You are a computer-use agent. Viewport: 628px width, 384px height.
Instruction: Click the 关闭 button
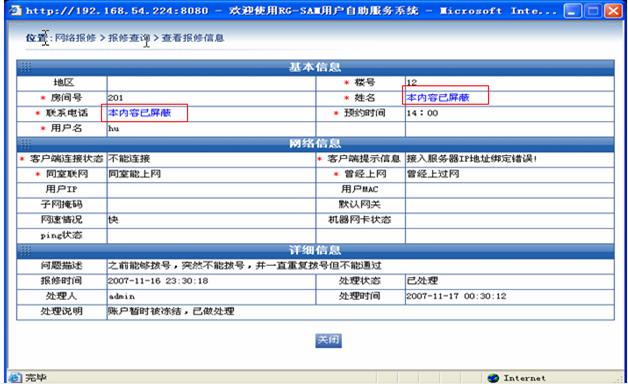pos(328,340)
